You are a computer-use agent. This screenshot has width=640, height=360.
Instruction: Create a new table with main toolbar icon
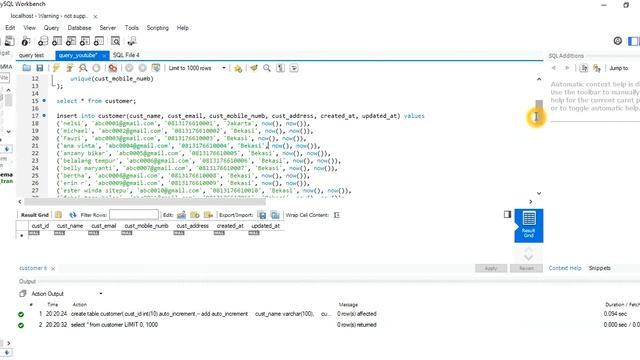(x=57, y=41)
